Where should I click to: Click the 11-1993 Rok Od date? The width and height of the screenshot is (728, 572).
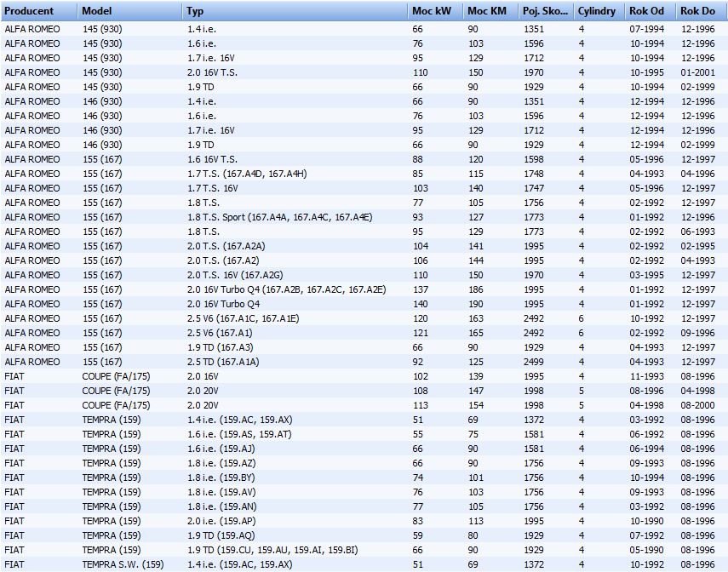[647, 376]
